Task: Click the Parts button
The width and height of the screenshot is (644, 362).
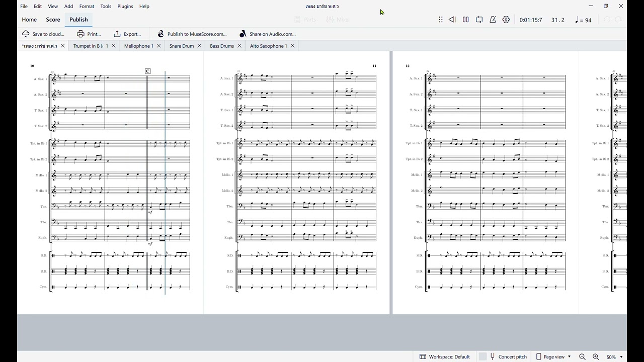Action: pyautogui.click(x=305, y=20)
